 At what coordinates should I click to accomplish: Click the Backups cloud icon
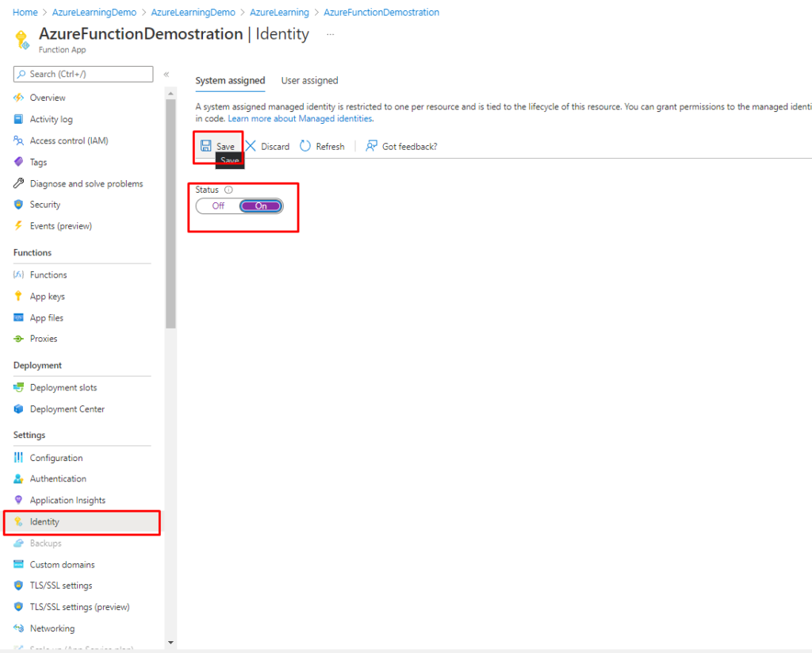click(19, 544)
